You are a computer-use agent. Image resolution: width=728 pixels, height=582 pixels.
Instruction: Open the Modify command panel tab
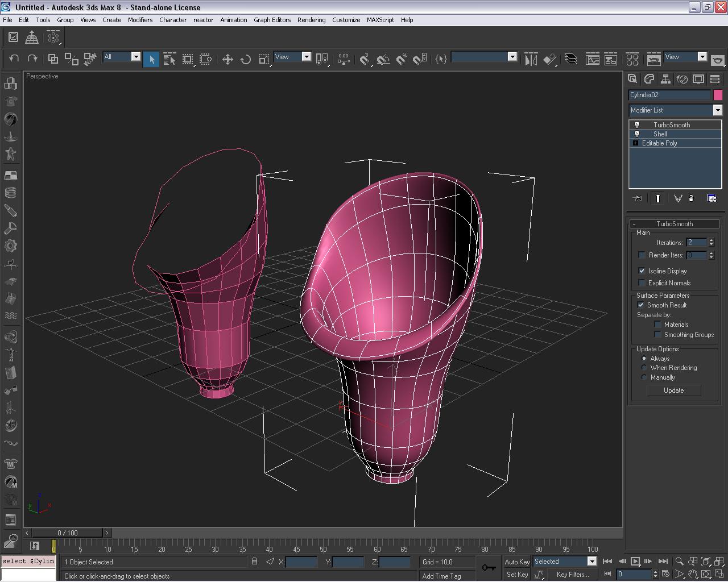tap(649, 79)
